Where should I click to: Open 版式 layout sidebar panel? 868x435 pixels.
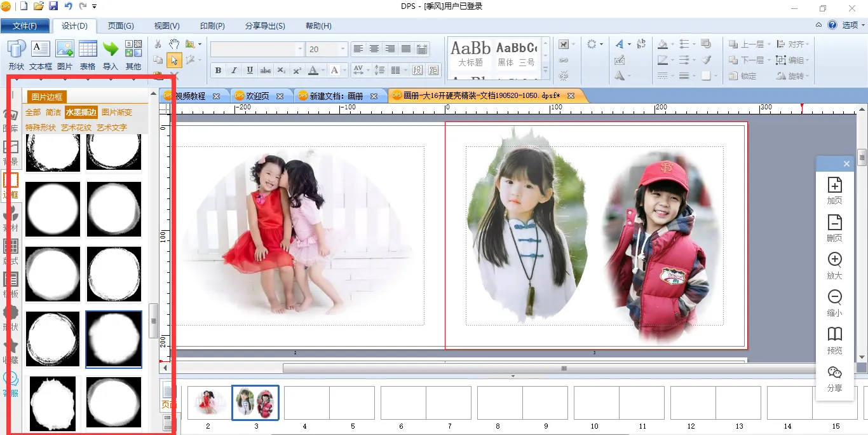[11, 252]
